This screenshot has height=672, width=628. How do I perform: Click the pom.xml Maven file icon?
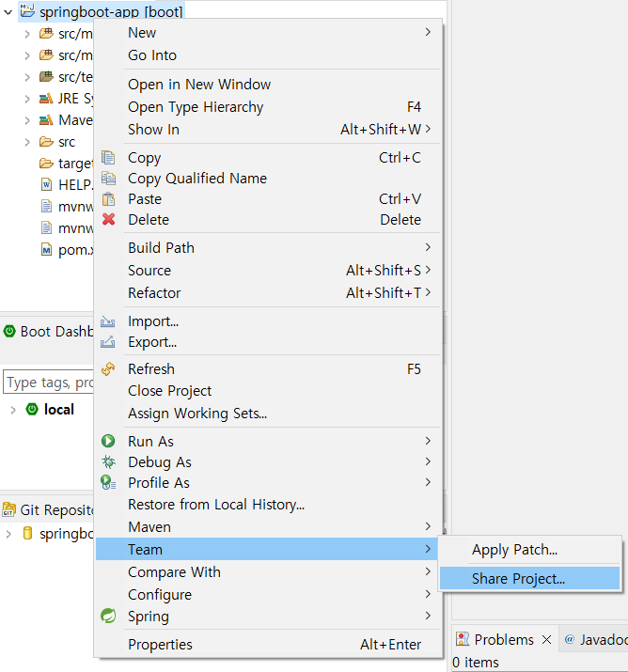coord(46,250)
